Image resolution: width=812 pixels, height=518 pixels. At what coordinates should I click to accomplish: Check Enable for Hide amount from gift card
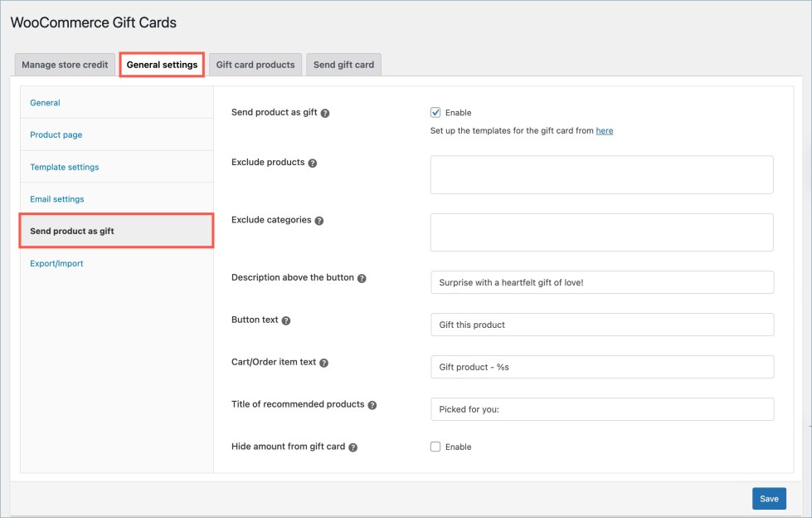[x=435, y=447]
